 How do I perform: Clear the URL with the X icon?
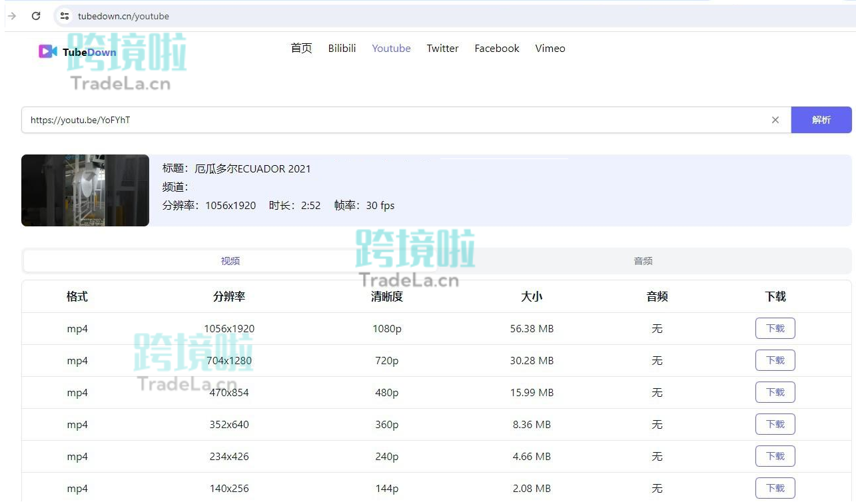coord(775,120)
